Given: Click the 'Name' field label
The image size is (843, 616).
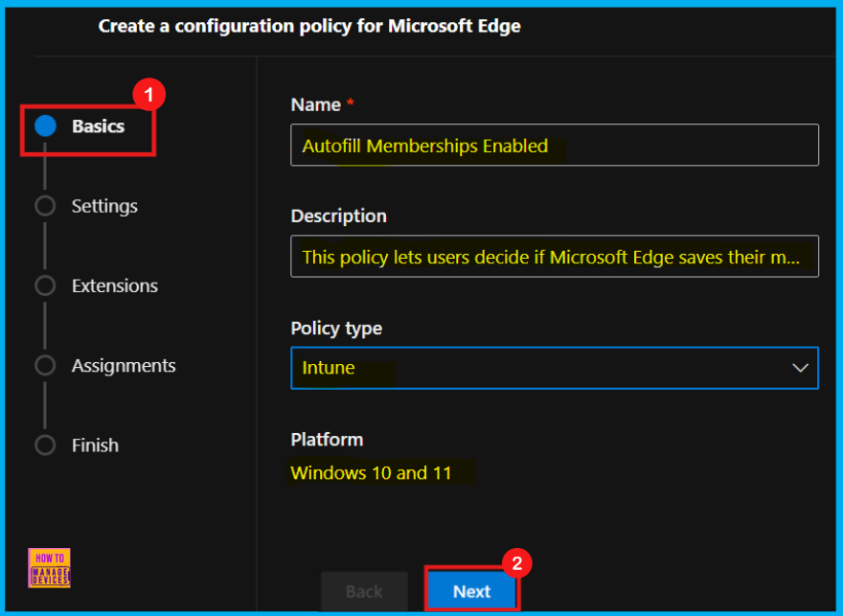Looking at the screenshot, I should (x=315, y=104).
